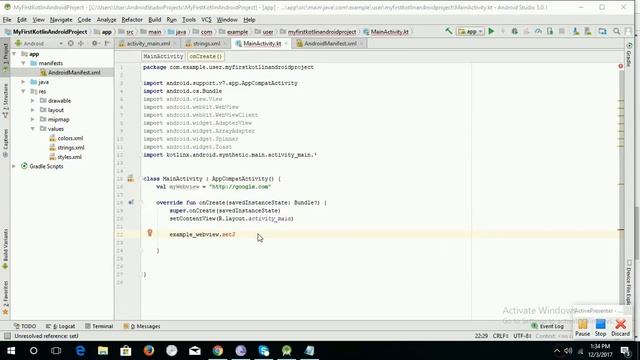
Task: Switch to the strings.xml editor tab
Action: (x=207, y=43)
